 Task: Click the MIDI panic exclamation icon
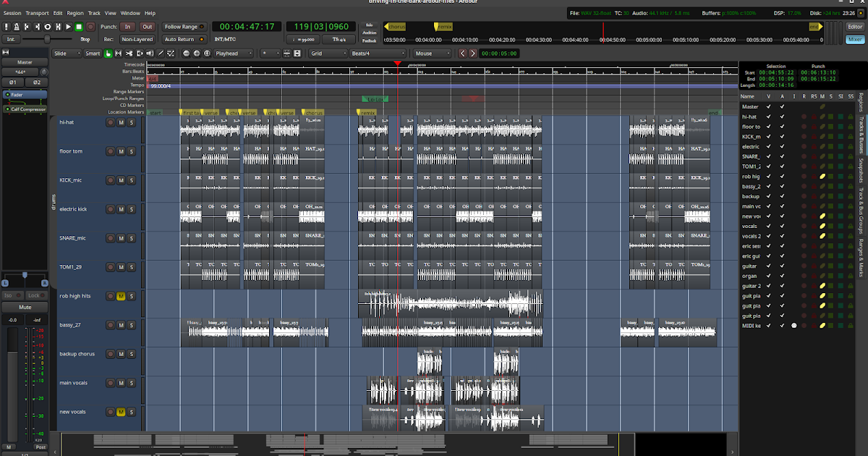click(6, 27)
